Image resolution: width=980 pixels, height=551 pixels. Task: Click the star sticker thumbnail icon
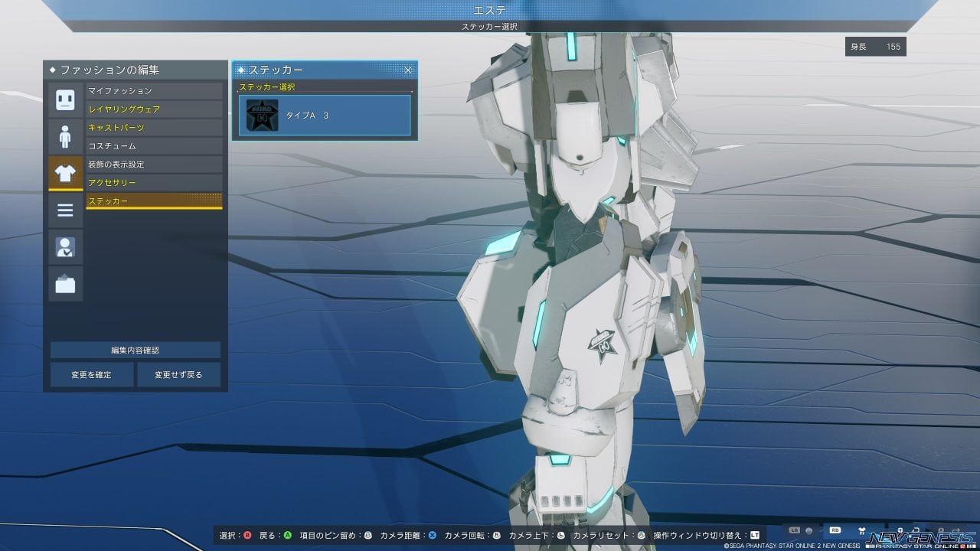pos(262,115)
